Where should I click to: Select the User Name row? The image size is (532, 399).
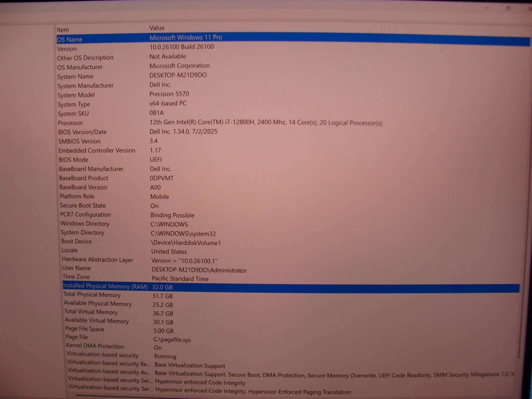[x=76, y=268]
